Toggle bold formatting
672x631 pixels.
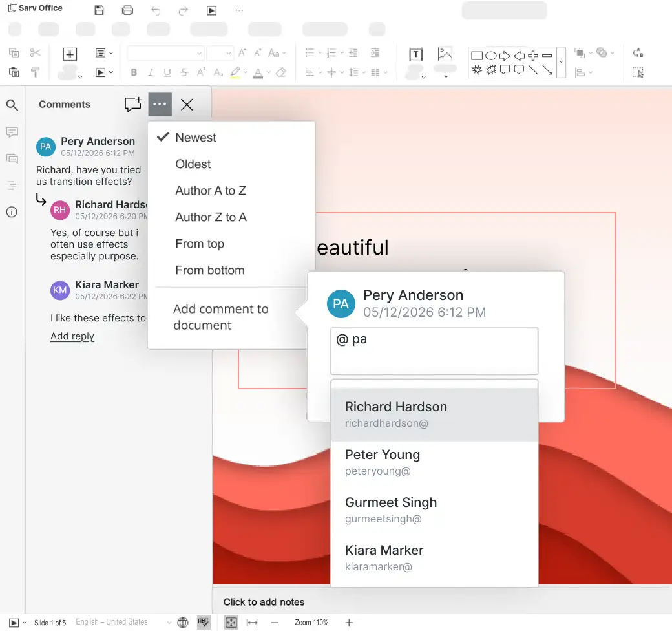134,72
